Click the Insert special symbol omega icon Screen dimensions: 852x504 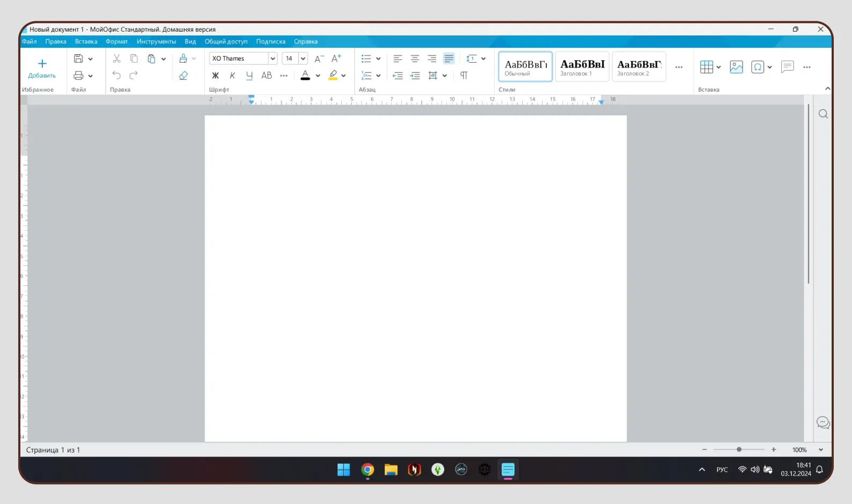pyautogui.click(x=758, y=67)
